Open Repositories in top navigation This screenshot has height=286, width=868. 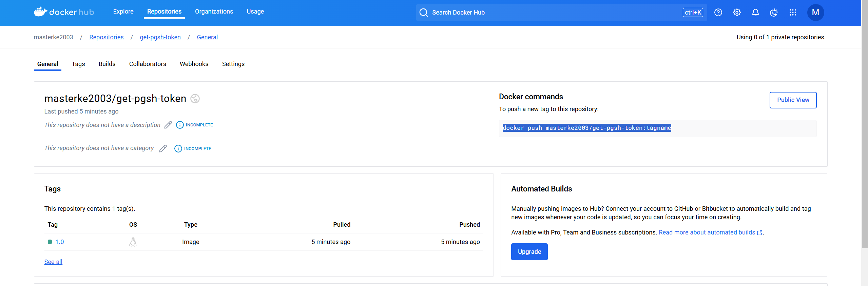[x=164, y=12]
